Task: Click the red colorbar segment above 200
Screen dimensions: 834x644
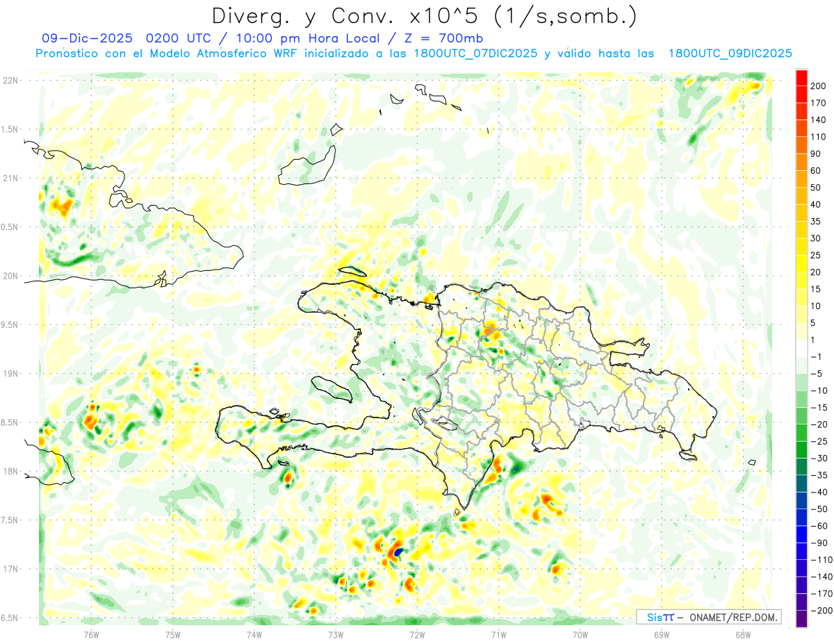Action: point(801,77)
